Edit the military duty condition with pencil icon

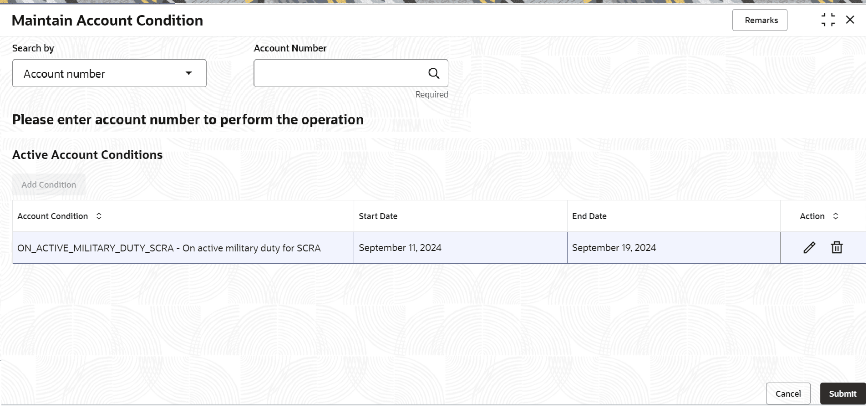(809, 248)
